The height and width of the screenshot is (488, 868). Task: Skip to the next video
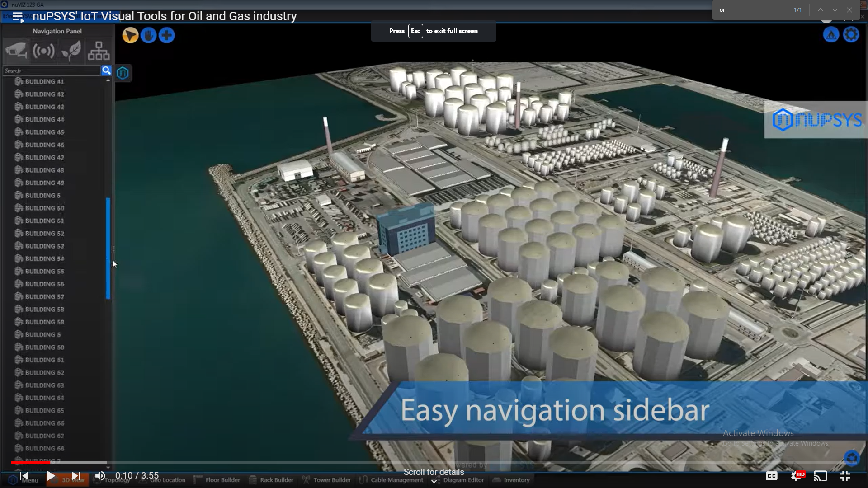[x=76, y=476]
